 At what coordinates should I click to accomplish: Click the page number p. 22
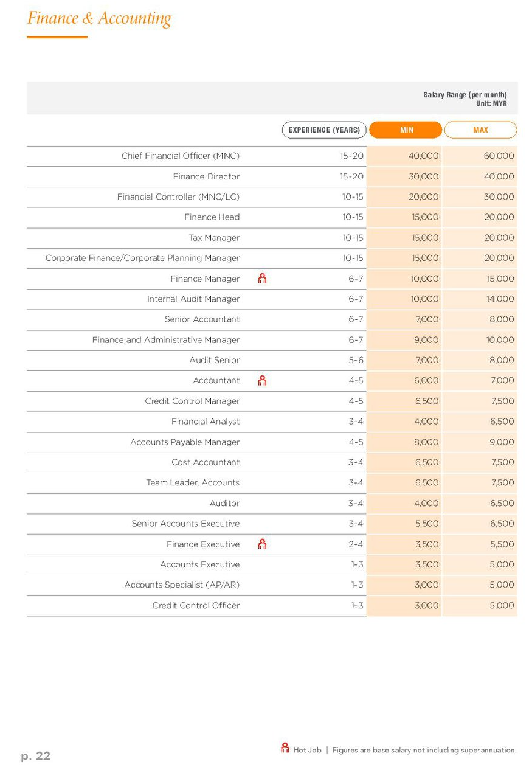(36, 756)
